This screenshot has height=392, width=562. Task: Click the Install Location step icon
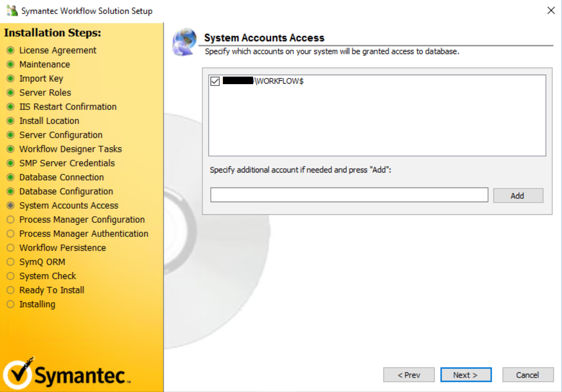click(x=11, y=121)
